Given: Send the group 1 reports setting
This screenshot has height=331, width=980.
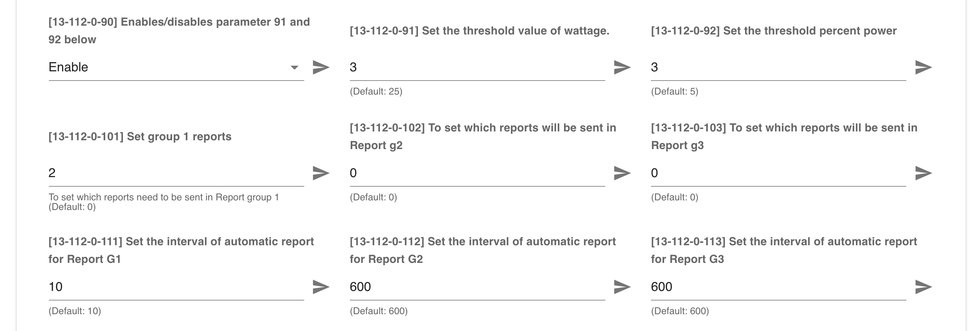Looking at the screenshot, I should point(320,173).
